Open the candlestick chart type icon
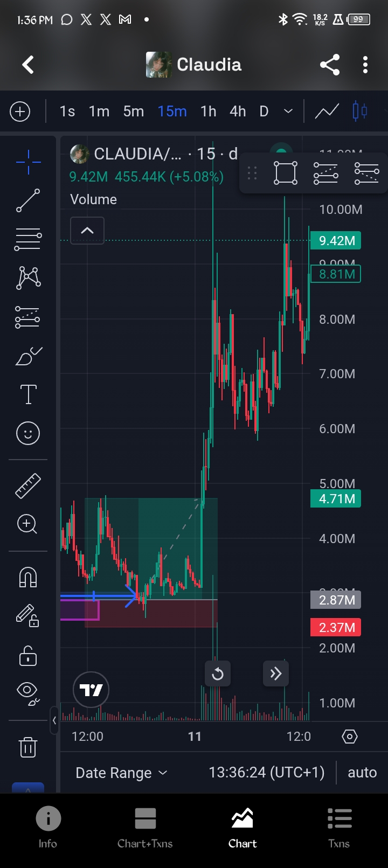The height and width of the screenshot is (868, 388). point(360,112)
